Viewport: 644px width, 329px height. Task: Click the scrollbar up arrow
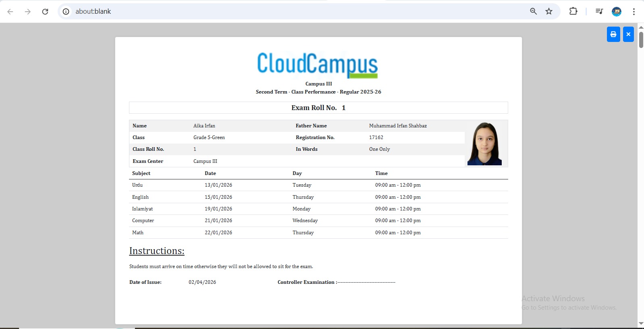(x=641, y=27)
